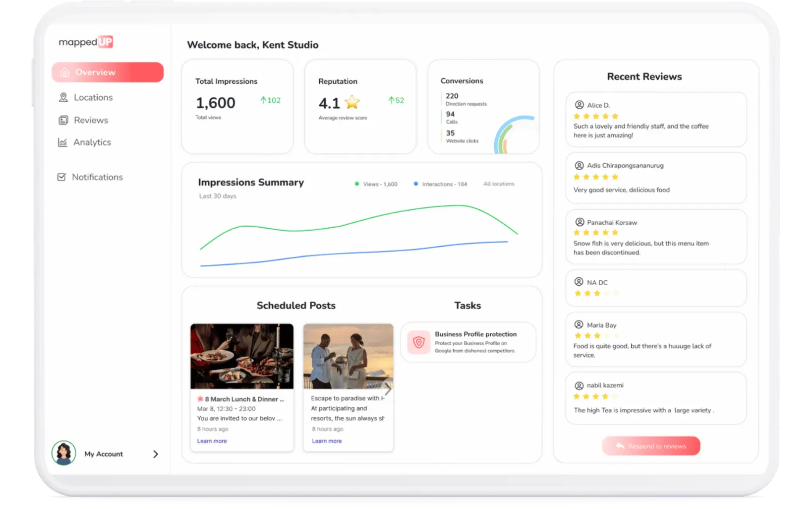This screenshot has width=812, height=509.
Task: Click the star rating in nabil kazemi's review
Action: 596,396
